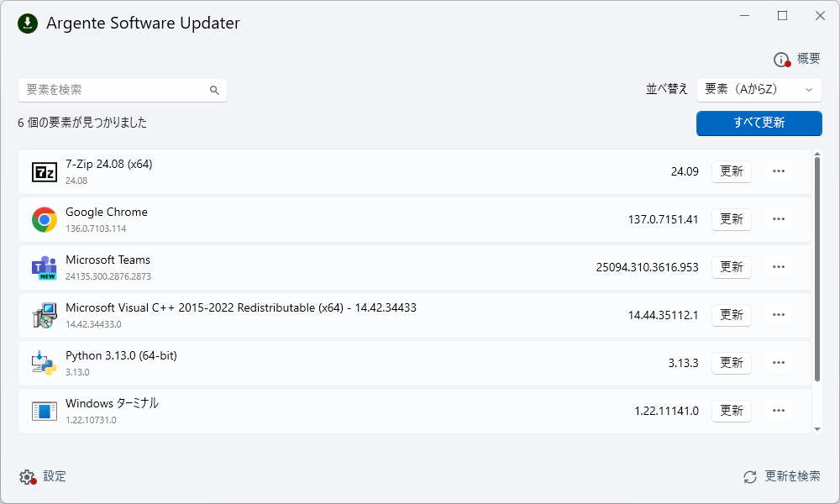Screen dimensions: 840x504
Task: Open more options for Python 3.13.0
Action: [779, 363]
